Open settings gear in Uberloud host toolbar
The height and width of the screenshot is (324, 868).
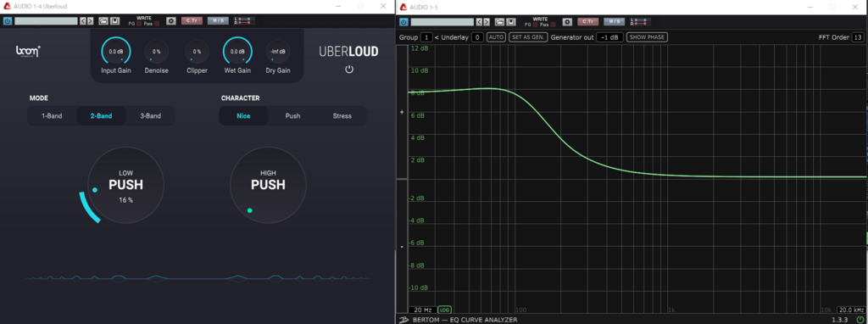point(171,21)
